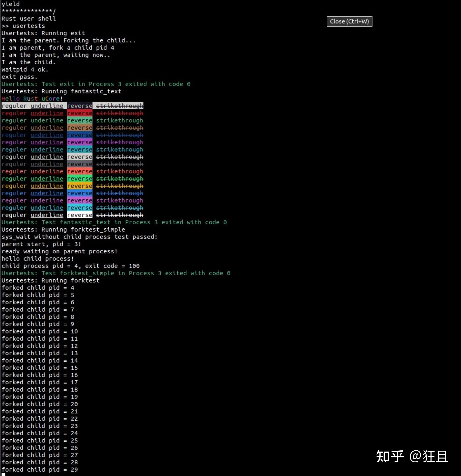Screen dimensions: 461x476
Task: Click 'forked child pid = 20' line
Action: [x=40, y=404]
